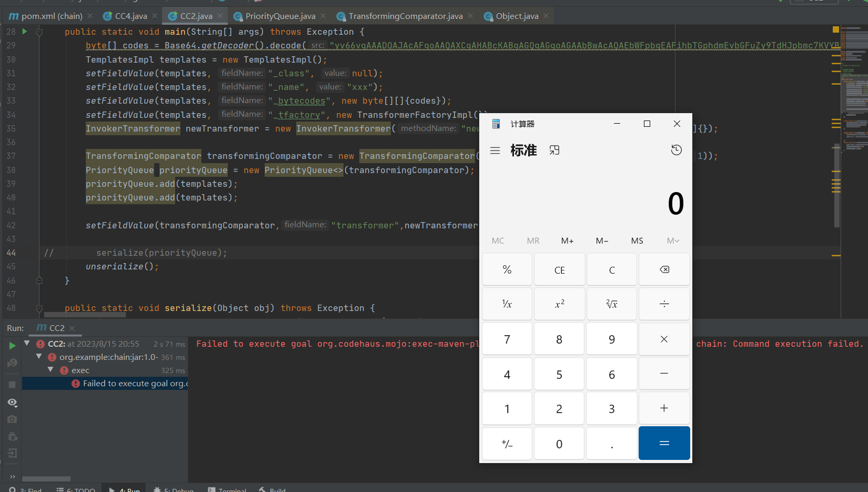Click the exit arrow icon in Run toolbar
868x492 pixels.
(12, 453)
